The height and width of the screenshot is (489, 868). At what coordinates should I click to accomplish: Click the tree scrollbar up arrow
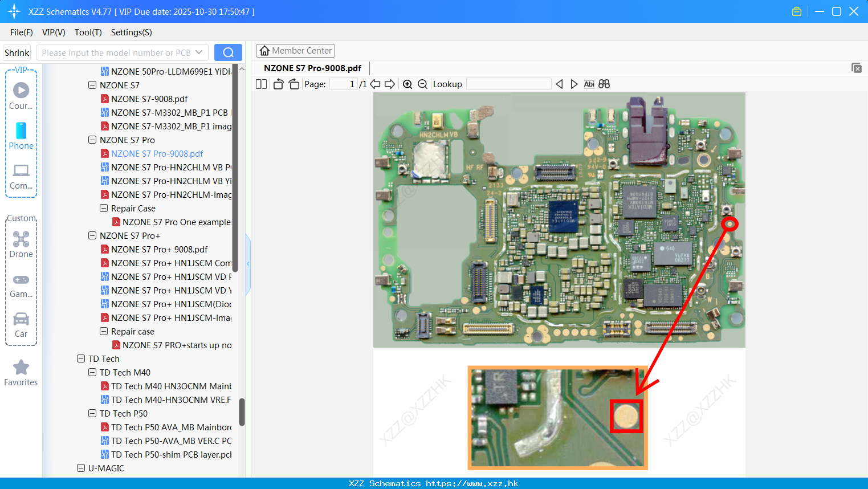point(242,69)
